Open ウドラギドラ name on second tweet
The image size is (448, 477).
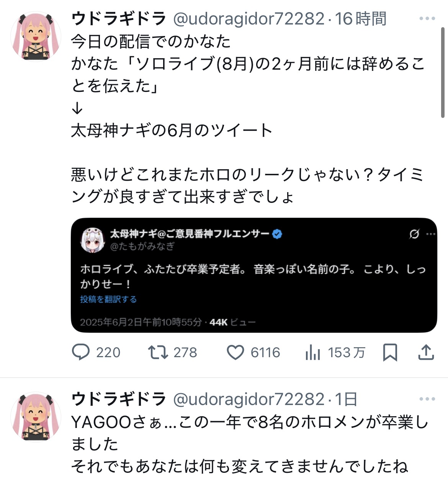(119, 399)
